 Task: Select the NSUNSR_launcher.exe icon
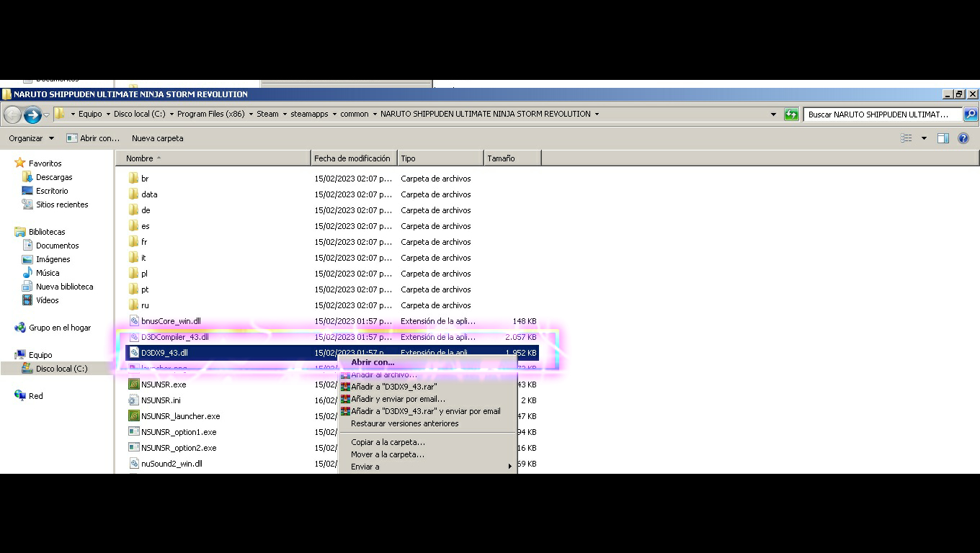coord(133,416)
